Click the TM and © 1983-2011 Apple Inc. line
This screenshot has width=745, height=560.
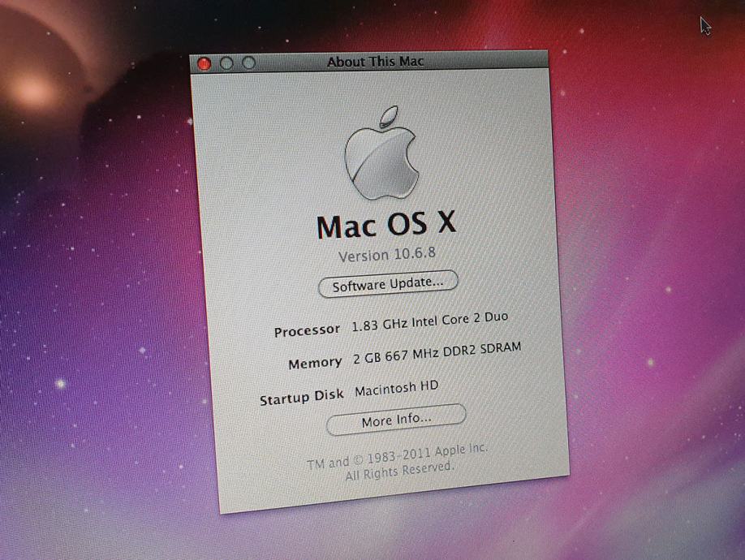pyautogui.click(x=397, y=455)
